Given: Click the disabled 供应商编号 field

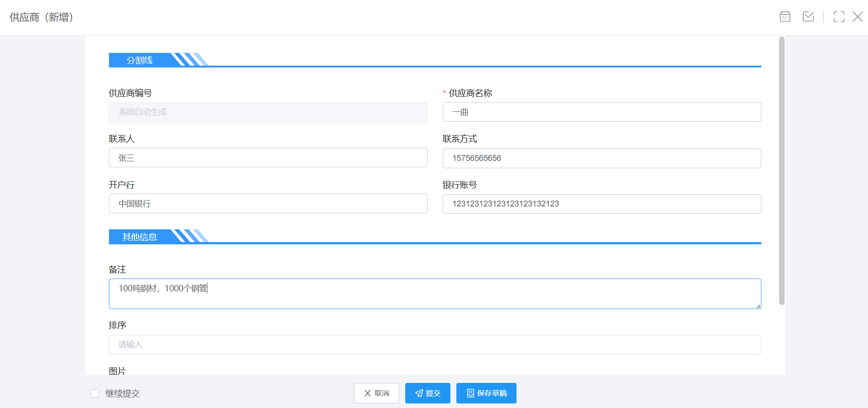Looking at the screenshot, I should point(268,112).
